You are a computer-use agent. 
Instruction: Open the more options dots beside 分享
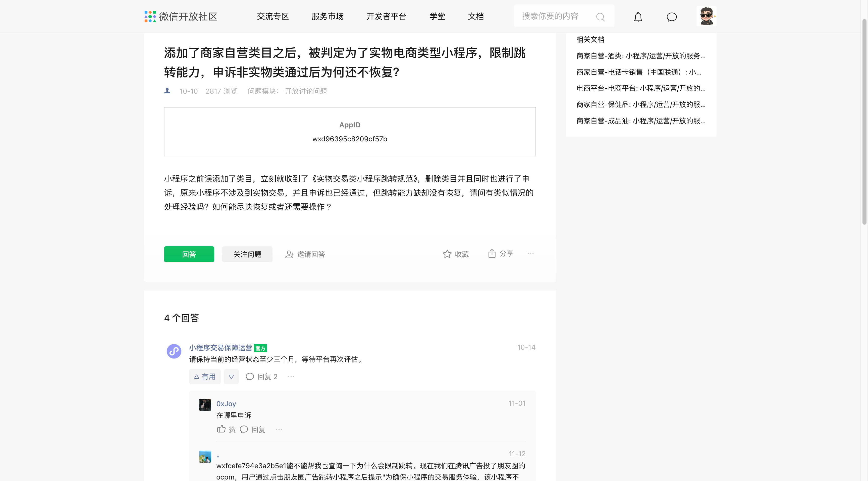530,253
